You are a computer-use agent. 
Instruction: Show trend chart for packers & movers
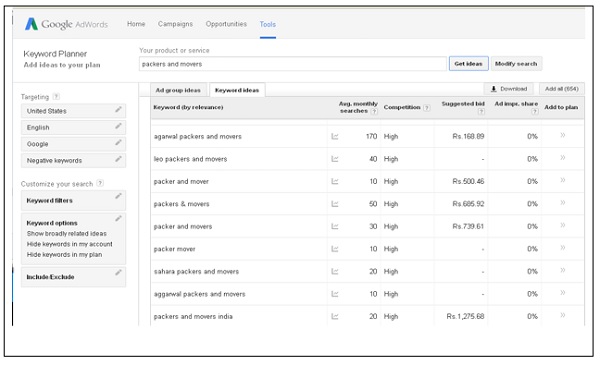tap(335, 204)
